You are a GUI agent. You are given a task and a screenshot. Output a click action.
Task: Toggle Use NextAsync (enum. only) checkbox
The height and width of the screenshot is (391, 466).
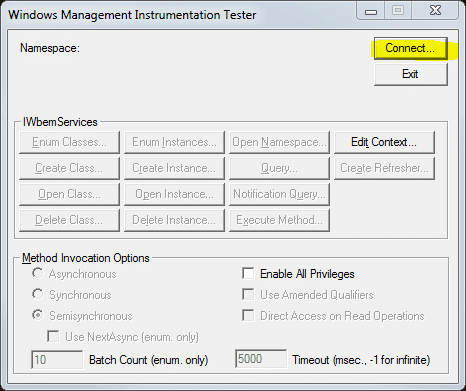point(53,337)
